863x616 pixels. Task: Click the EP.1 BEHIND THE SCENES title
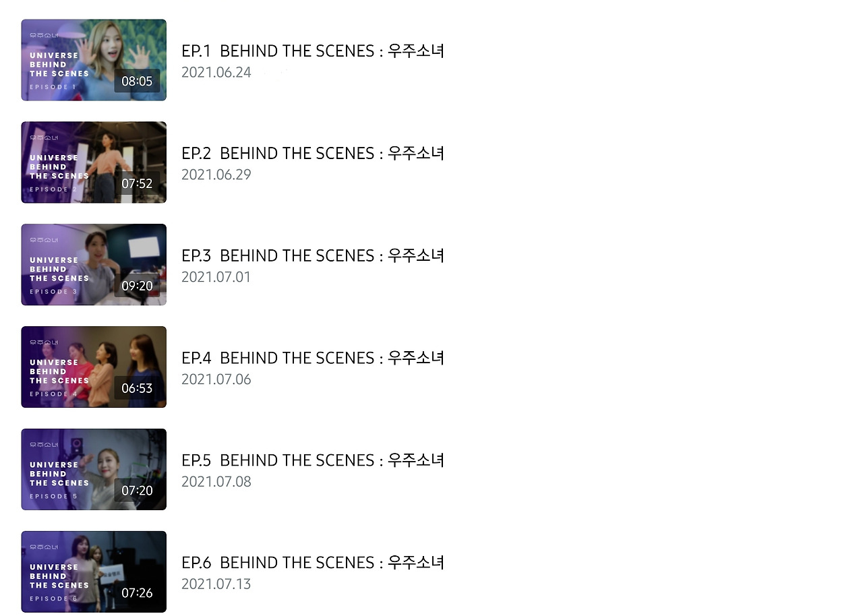(313, 51)
